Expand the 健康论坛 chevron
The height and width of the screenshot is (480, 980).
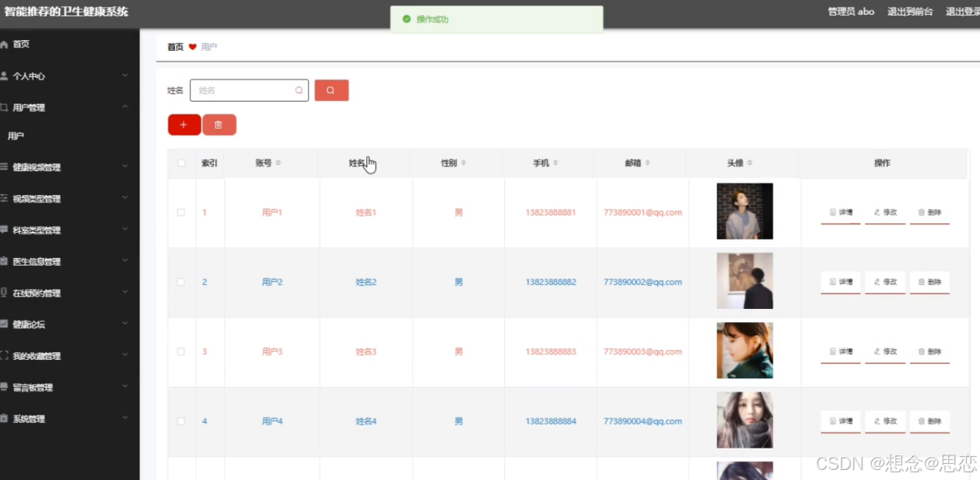point(125,324)
